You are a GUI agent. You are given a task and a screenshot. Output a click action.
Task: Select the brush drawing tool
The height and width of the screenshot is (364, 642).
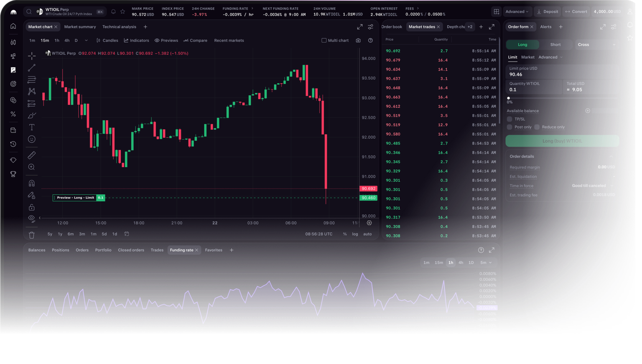[32, 115]
